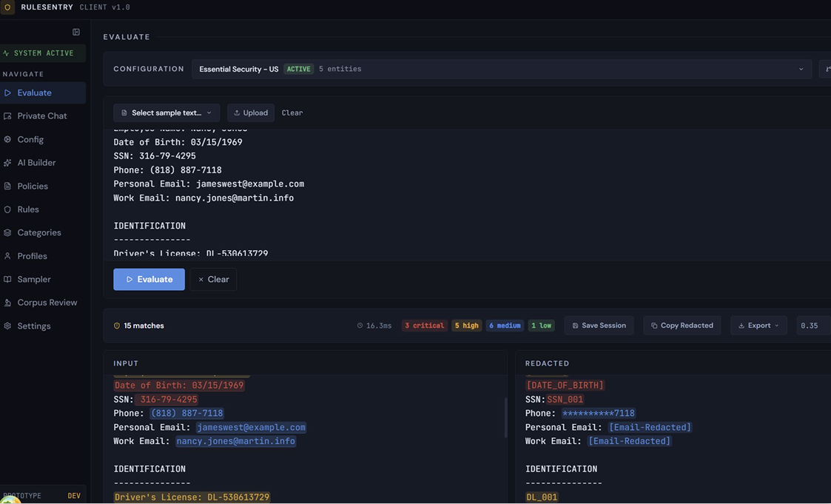Viewport: 831px width, 504px height.
Task: Open the Evaluate page in the sidebar
Action: (43, 93)
